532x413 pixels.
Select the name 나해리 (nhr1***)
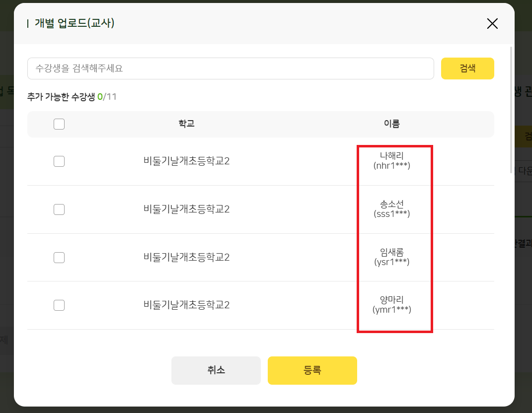click(x=391, y=161)
